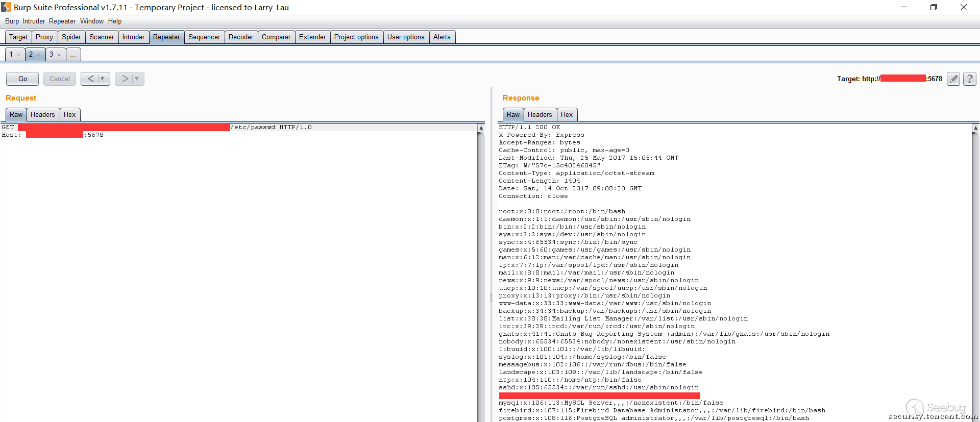980x422 pixels.
Task: Open the Help menu
Action: [115, 21]
